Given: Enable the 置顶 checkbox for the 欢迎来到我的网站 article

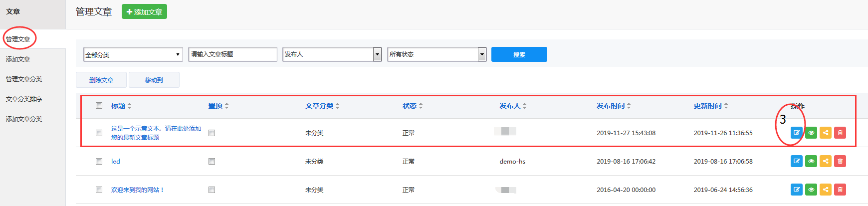Looking at the screenshot, I should 212,190.
